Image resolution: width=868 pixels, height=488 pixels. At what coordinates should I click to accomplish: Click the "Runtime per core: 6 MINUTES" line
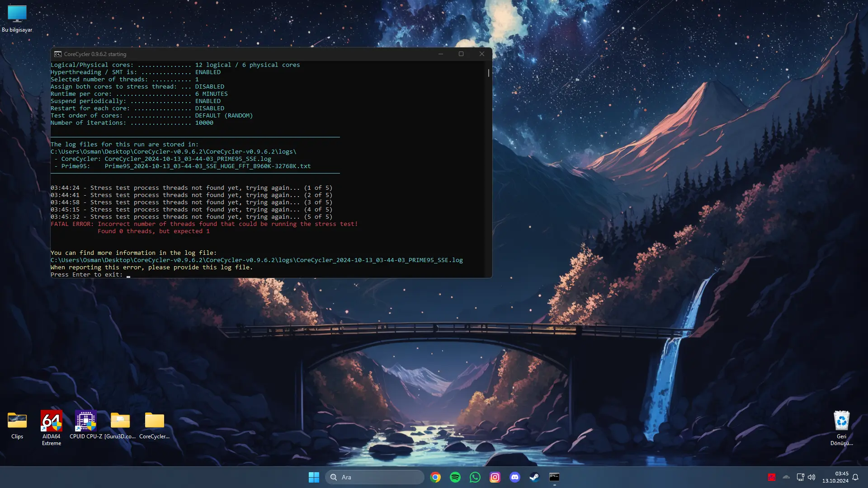pos(139,94)
